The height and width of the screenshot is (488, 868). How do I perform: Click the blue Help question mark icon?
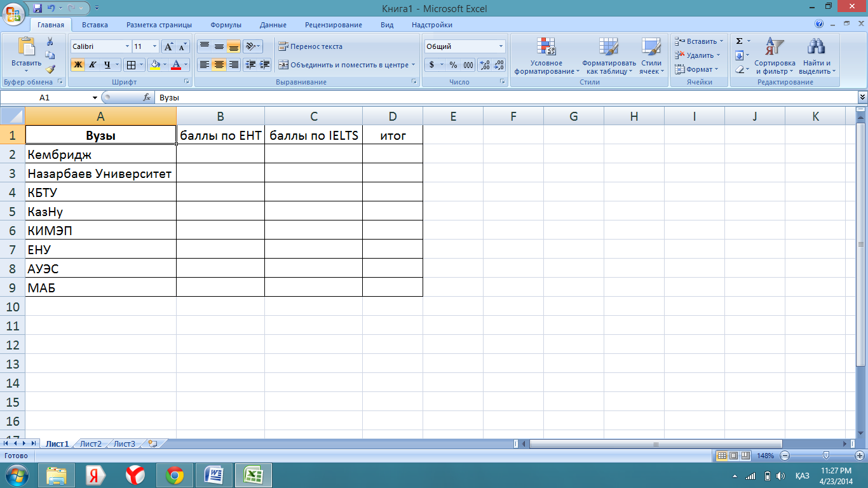(820, 24)
